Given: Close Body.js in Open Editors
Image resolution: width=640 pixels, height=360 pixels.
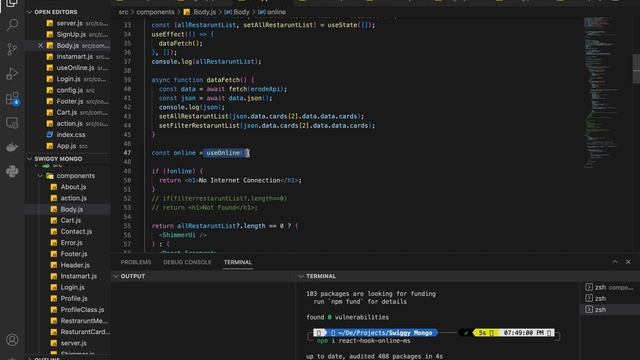Looking at the screenshot, I should [40, 45].
